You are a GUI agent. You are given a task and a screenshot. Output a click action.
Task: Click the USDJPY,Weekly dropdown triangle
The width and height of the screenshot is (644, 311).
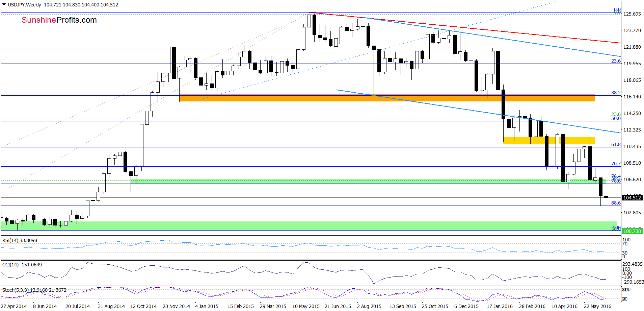tap(4, 5)
